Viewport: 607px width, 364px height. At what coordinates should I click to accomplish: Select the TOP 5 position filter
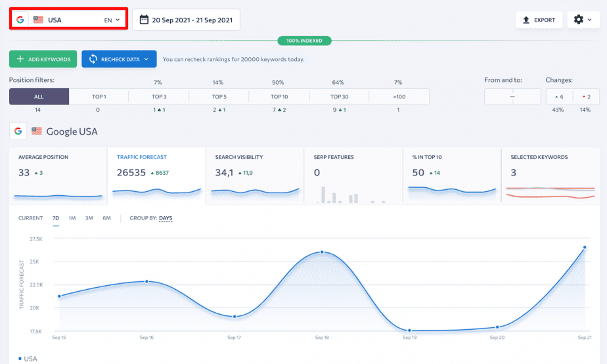pyautogui.click(x=219, y=97)
